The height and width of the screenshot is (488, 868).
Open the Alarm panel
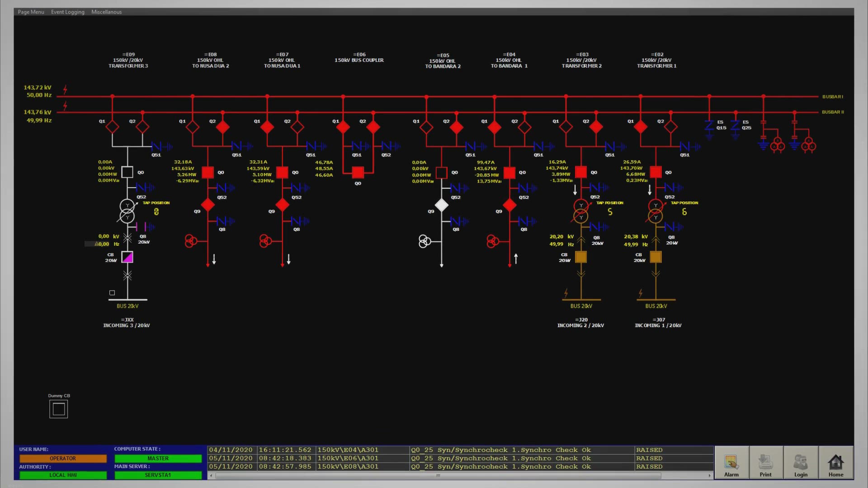click(731, 463)
